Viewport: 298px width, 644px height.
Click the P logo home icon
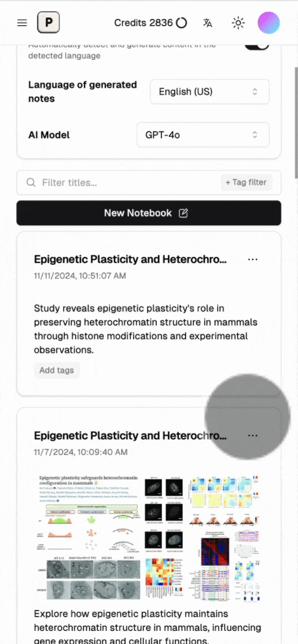pos(48,23)
